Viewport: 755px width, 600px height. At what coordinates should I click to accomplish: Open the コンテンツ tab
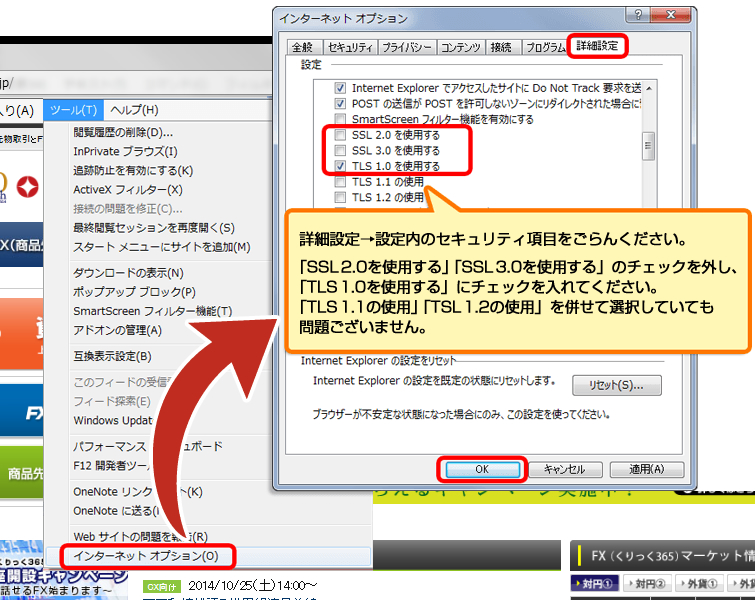(x=460, y=47)
